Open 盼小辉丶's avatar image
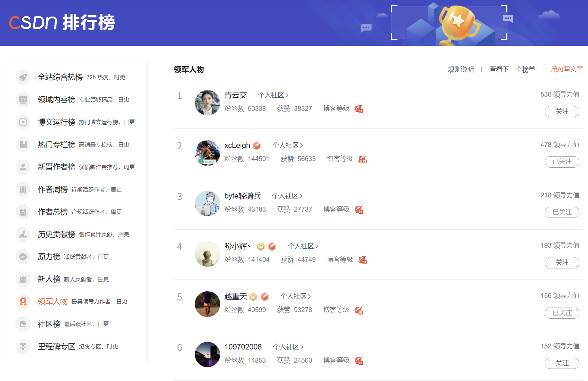 pos(207,254)
